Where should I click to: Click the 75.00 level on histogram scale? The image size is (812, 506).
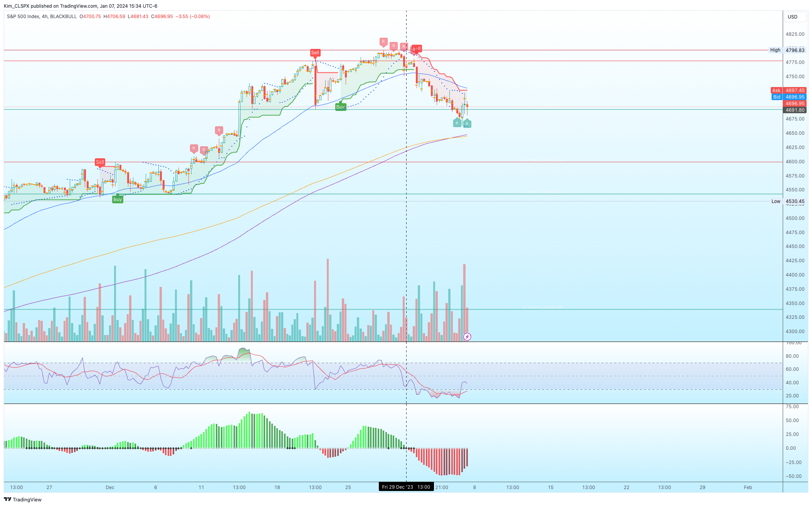tap(792, 407)
